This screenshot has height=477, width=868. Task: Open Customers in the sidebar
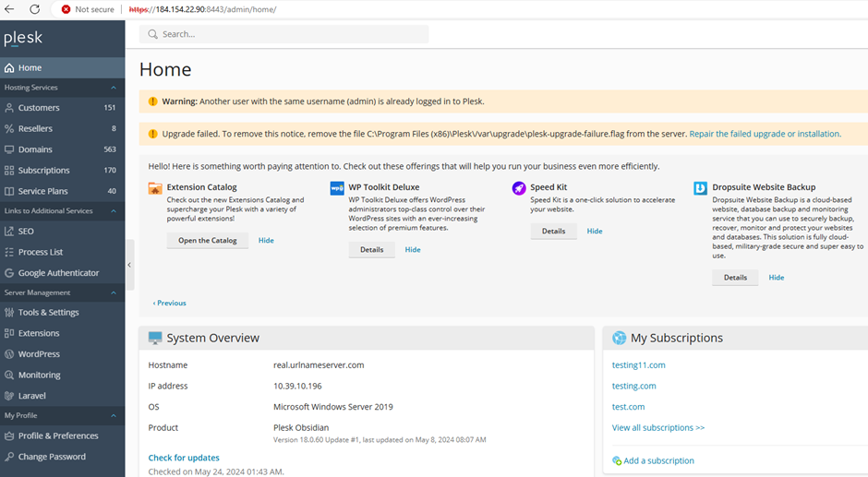coord(63,108)
